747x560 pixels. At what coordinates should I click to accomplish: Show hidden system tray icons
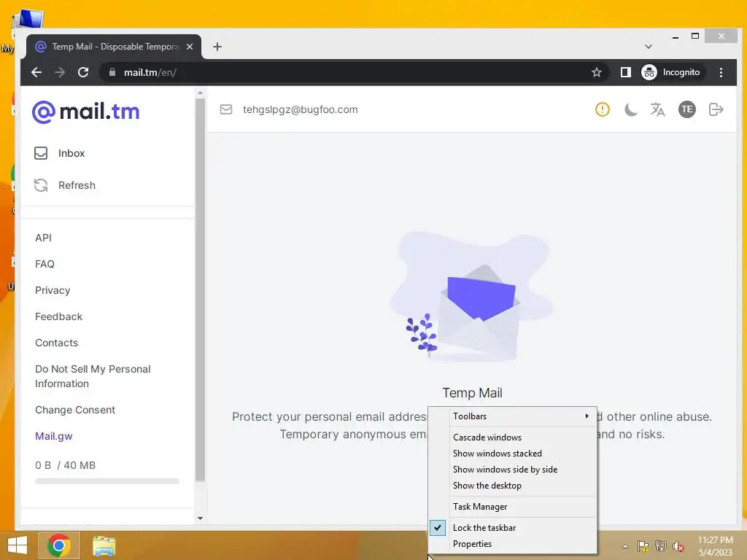point(625,546)
